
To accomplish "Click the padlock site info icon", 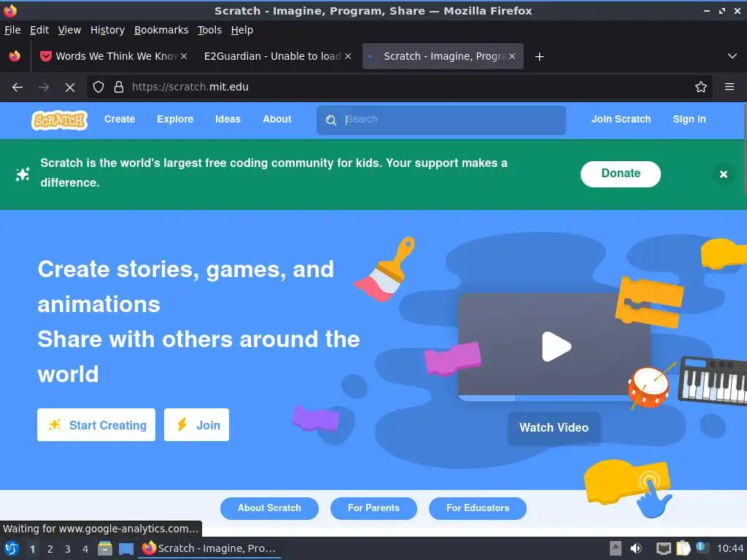I will click(x=119, y=87).
